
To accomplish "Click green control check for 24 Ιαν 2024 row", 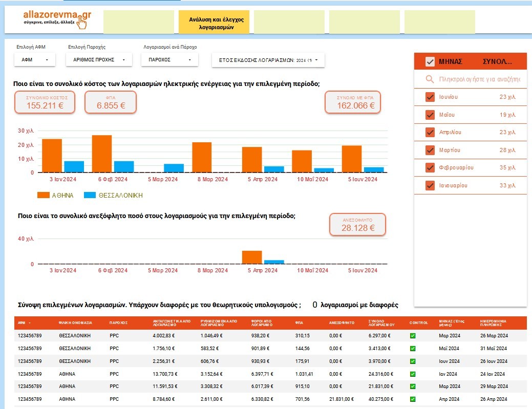I will [x=413, y=374].
